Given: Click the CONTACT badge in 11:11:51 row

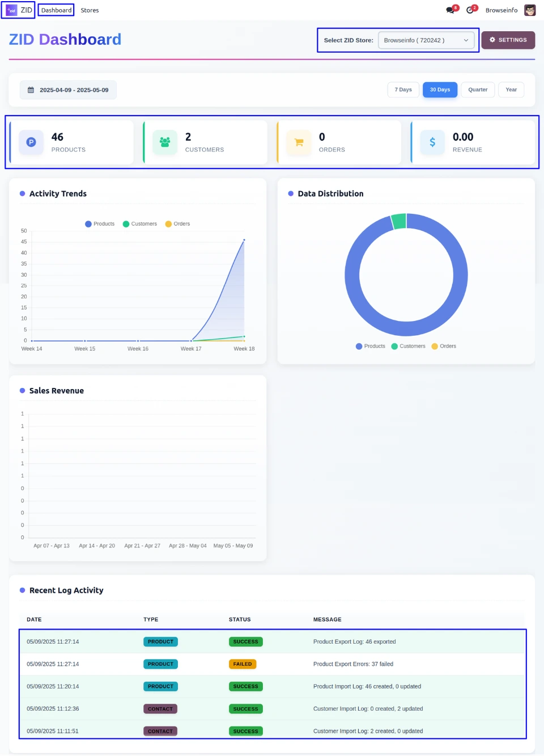Looking at the screenshot, I should click(160, 731).
